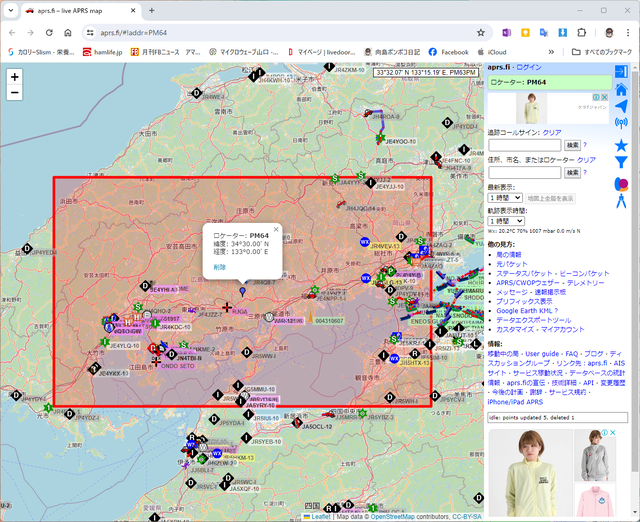Click the geolocation arrow icon
Screen dimensions: 640x522
click(x=621, y=107)
